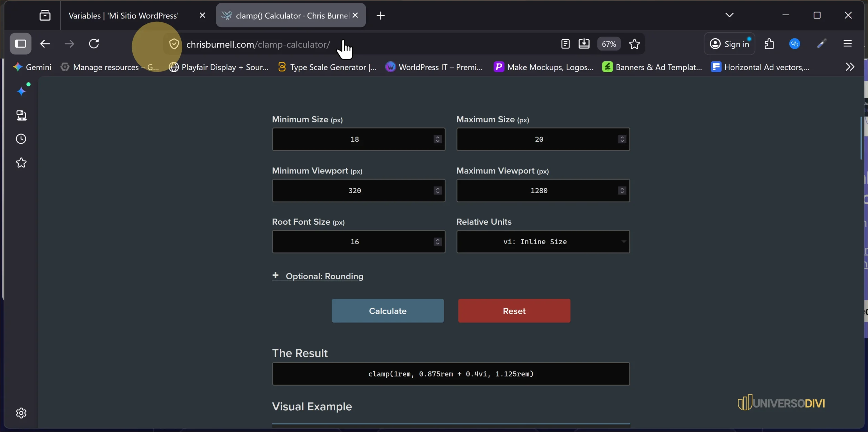
Task: Click the page vertical scrollbar
Action: pos(861,138)
